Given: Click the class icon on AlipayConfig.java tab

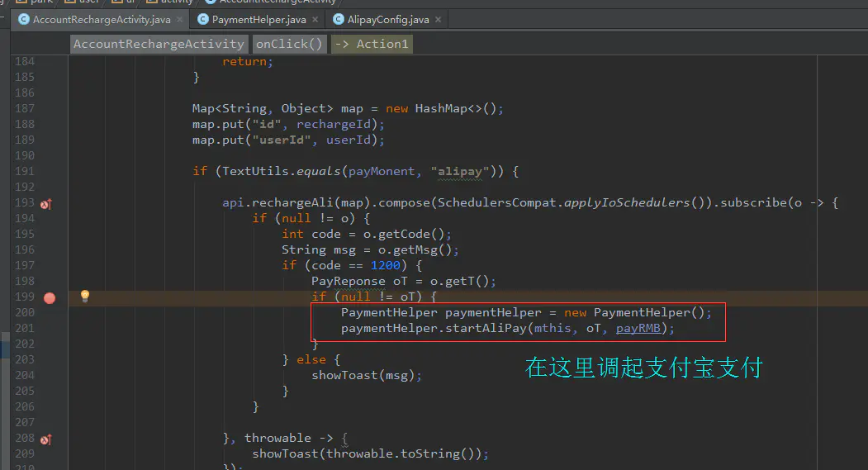Looking at the screenshot, I should pos(338,19).
